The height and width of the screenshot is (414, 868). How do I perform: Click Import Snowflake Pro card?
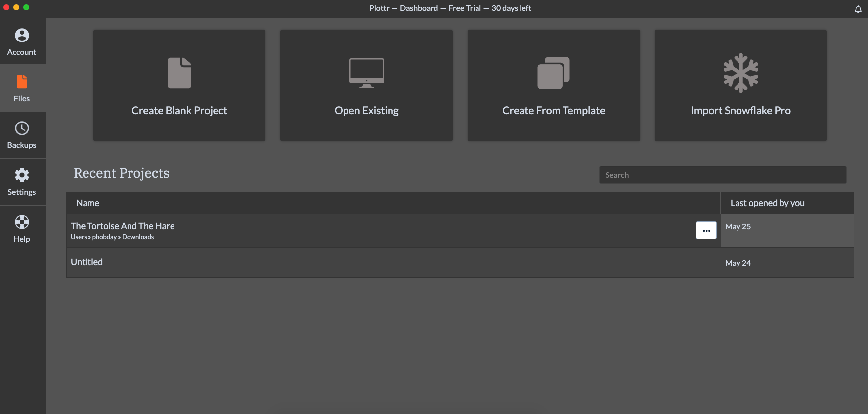(x=740, y=85)
